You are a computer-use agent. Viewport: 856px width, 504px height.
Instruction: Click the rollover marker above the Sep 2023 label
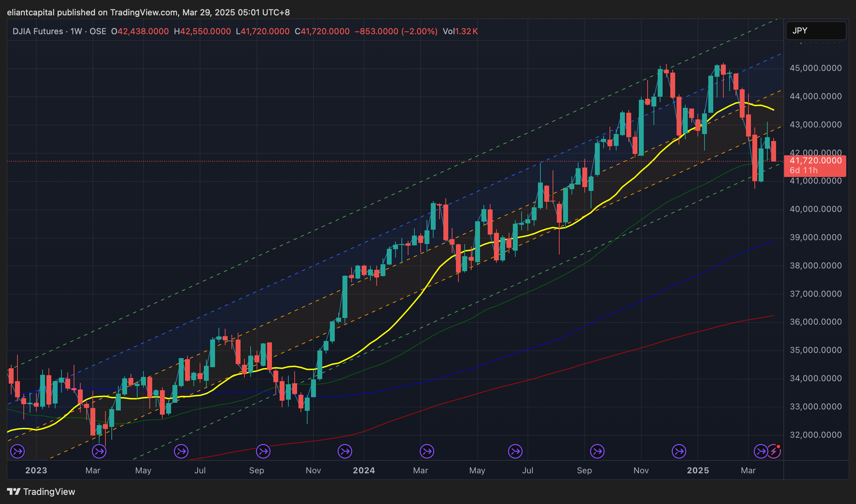pos(263,451)
